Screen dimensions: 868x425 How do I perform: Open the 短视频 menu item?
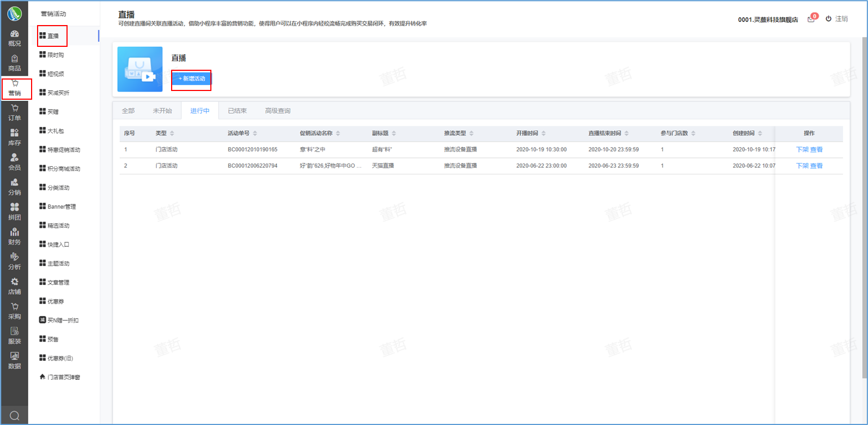[52, 74]
